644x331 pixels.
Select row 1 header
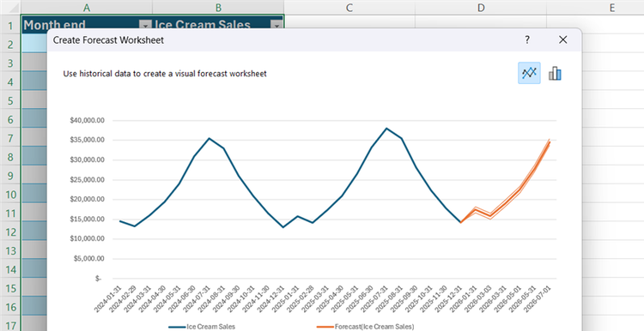10,26
